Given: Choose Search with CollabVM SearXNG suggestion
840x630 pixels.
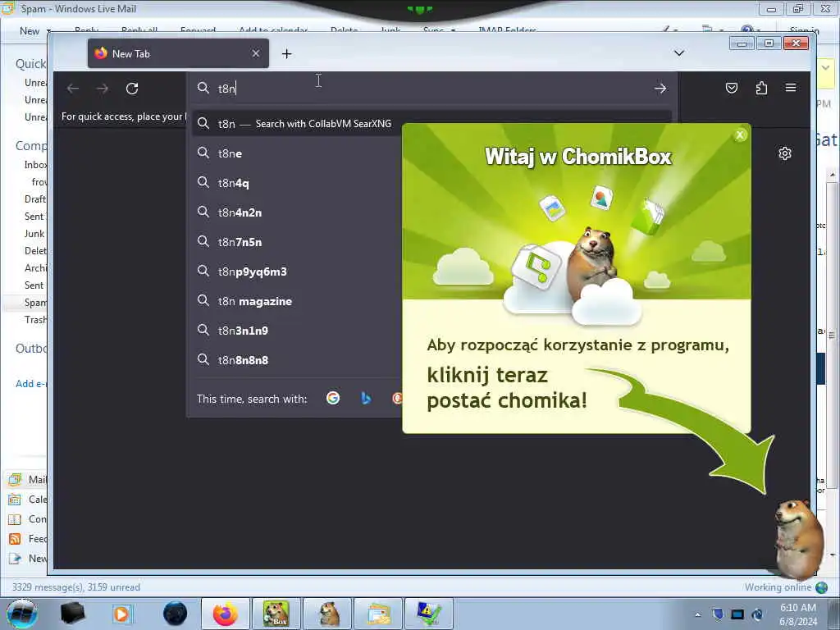Looking at the screenshot, I should pos(297,124).
